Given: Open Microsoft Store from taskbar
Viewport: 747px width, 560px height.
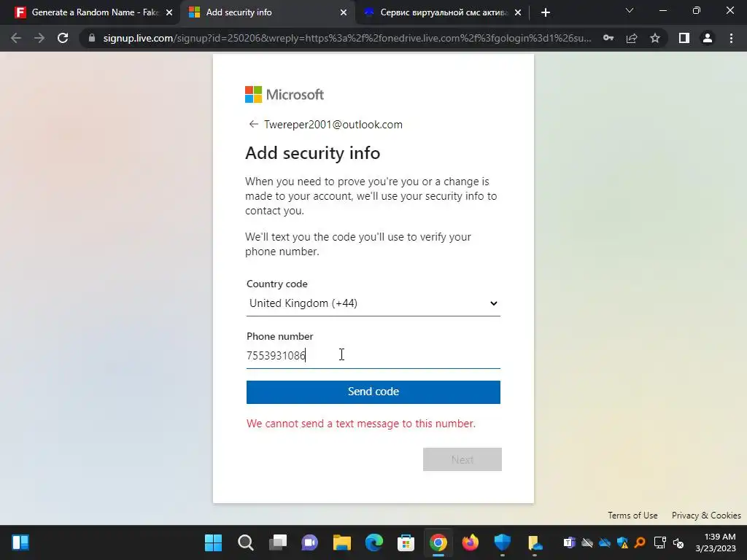Looking at the screenshot, I should coord(406,542).
